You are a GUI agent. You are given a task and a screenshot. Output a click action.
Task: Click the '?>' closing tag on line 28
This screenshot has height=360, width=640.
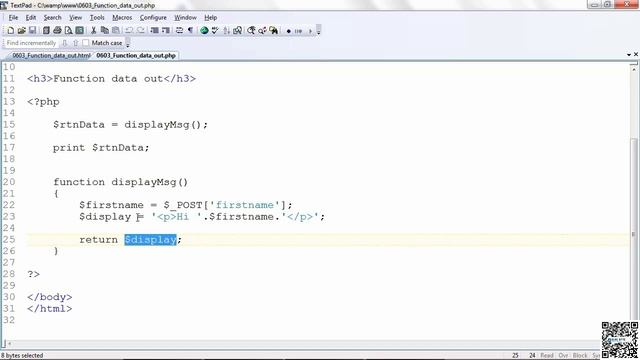click(x=33, y=274)
